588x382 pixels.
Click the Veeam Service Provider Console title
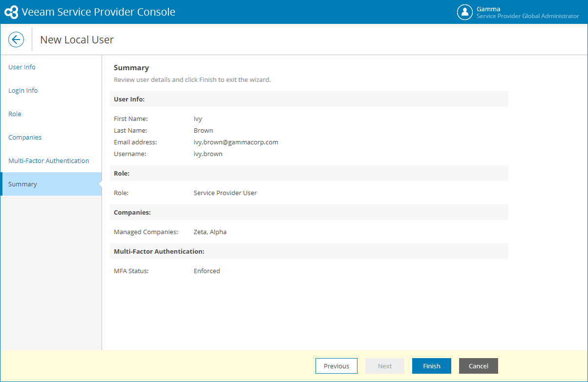click(99, 12)
